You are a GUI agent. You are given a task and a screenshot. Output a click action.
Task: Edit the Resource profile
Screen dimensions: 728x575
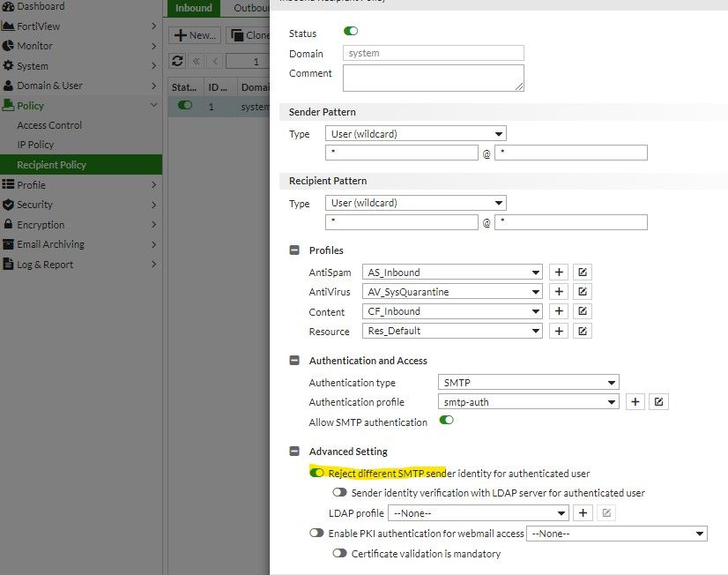coord(583,331)
